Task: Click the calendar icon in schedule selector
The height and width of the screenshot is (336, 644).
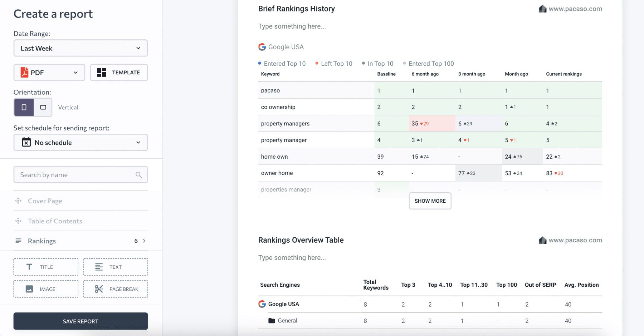Action: click(x=26, y=142)
